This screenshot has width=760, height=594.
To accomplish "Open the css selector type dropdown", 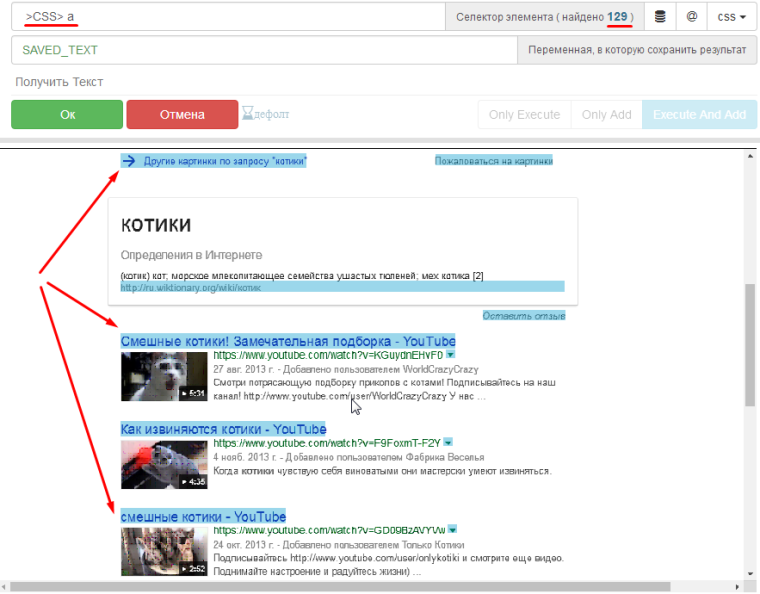I will [731, 17].
